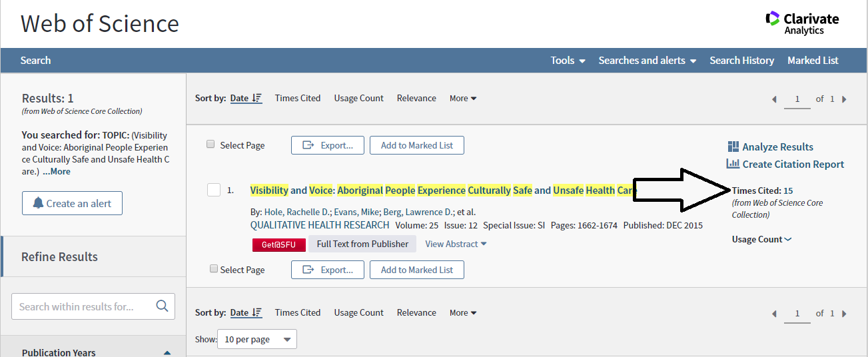The image size is (868, 357).
Task: Click the top Export... button
Action: coord(328,145)
